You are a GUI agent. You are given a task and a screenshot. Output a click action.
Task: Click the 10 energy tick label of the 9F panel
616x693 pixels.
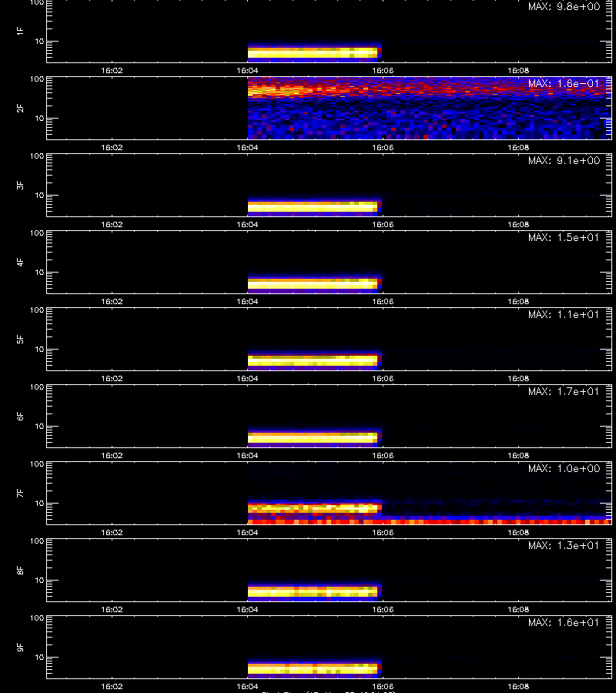[x=39, y=658]
